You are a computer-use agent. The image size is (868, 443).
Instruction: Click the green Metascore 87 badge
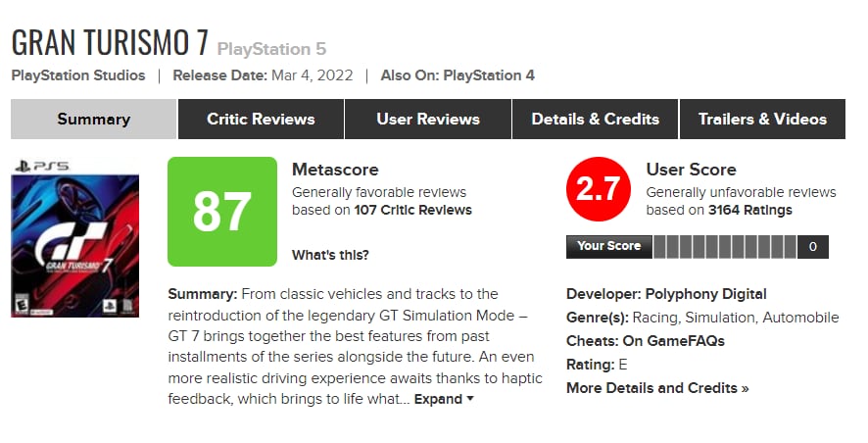click(x=221, y=211)
